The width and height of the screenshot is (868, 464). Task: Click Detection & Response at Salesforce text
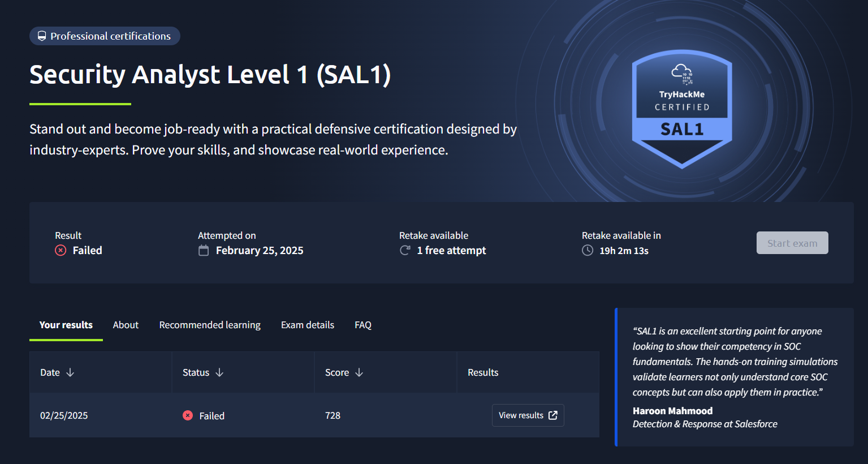pyautogui.click(x=705, y=424)
